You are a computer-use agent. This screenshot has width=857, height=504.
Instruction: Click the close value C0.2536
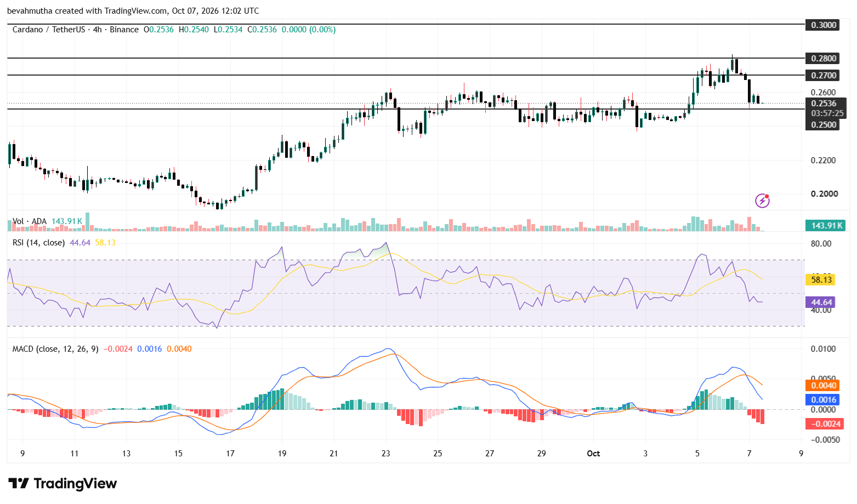[262, 30]
